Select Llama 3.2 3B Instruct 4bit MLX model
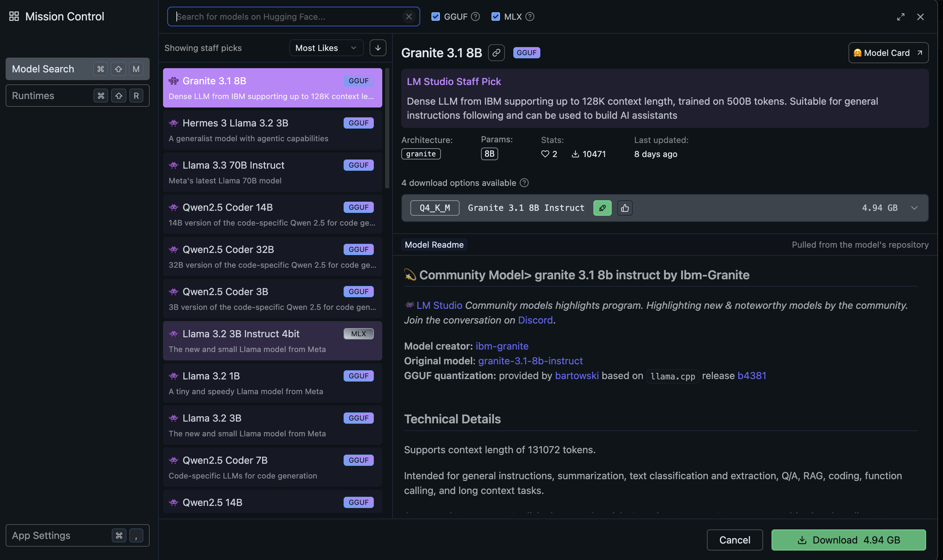 (272, 341)
